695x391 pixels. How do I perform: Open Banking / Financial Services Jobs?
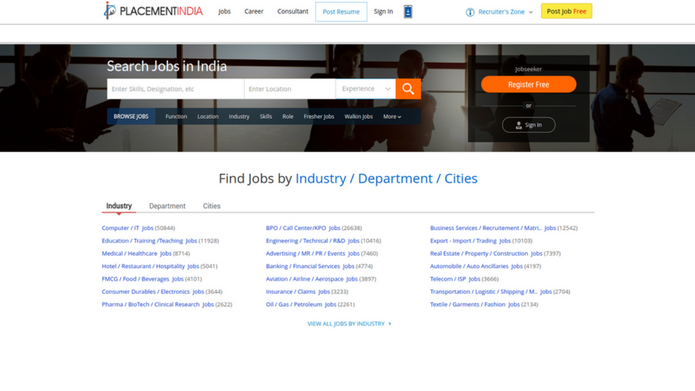[310, 266]
